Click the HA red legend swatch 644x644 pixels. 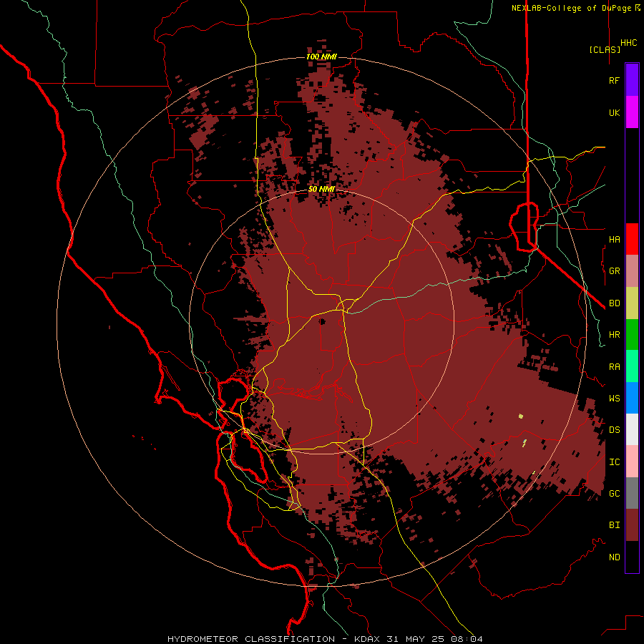coord(632,239)
